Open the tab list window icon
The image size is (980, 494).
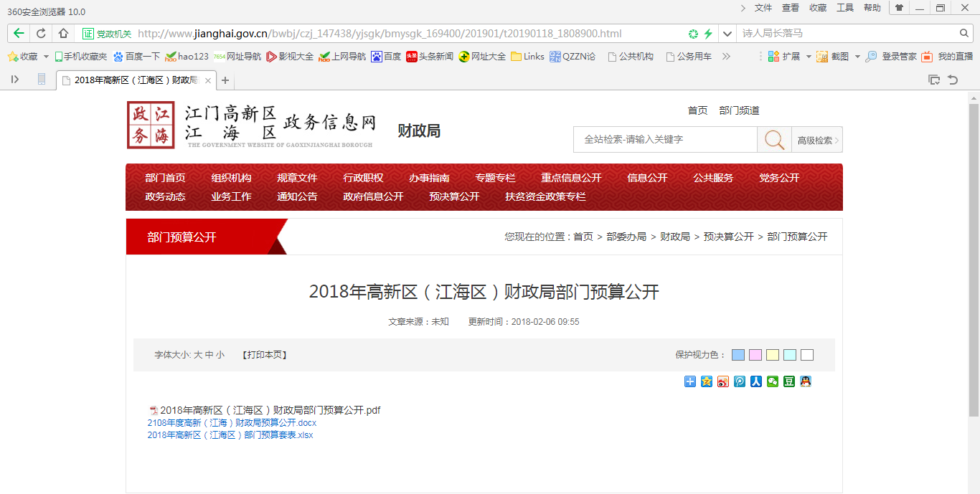tap(934, 80)
